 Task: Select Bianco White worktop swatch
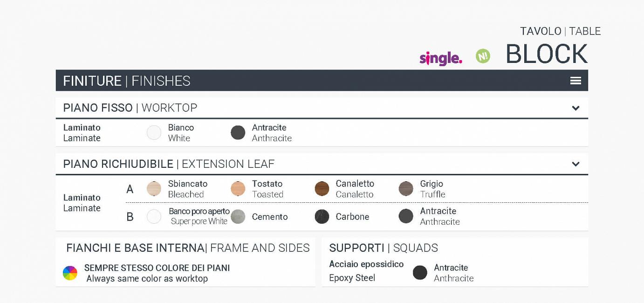154,133
